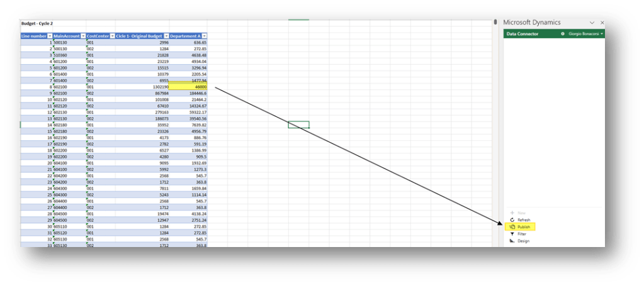Open the Departement A column filter dropdown
The height and width of the screenshot is (286, 644).
204,36
